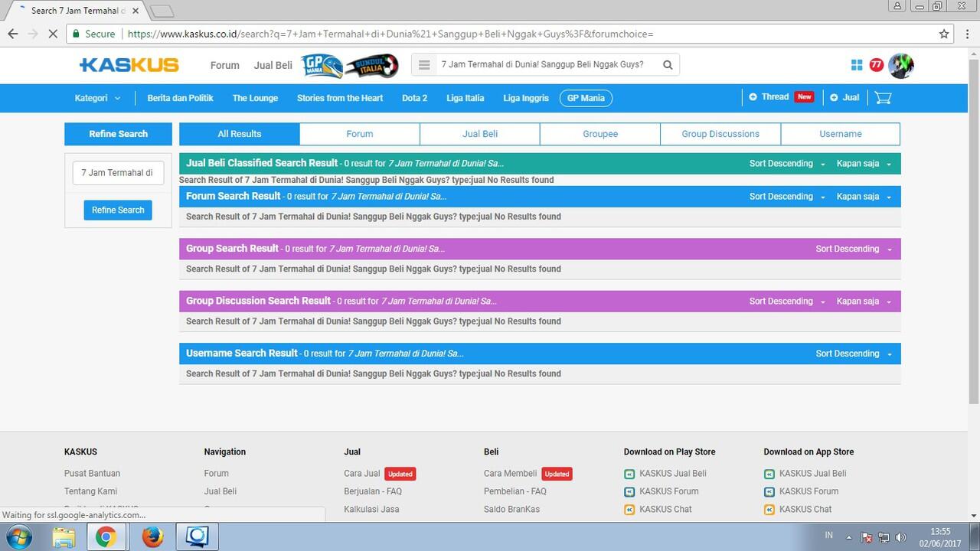The height and width of the screenshot is (551, 980).
Task: Switch to the Groupee tab
Action: pyautogui.click(x=600, y=134)
